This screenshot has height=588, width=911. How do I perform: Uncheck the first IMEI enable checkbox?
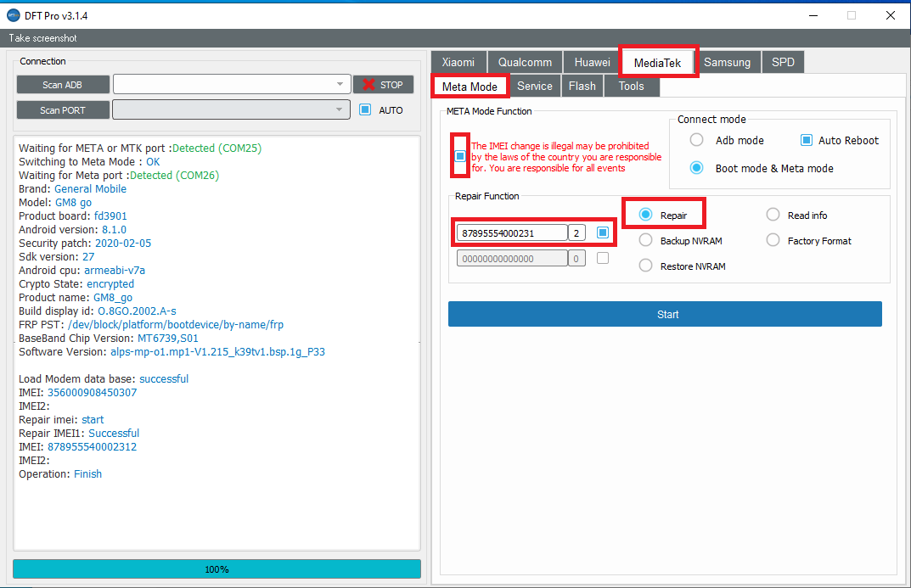[x=603, y=232]
